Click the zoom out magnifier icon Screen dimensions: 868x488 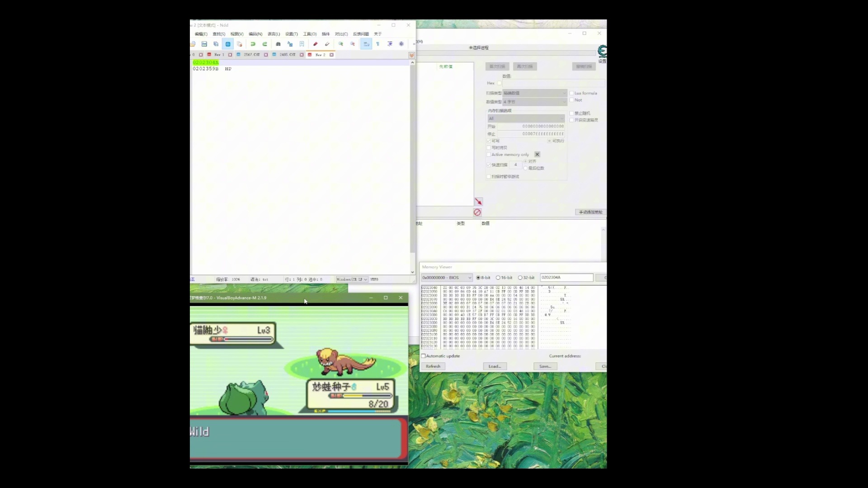coord(353,44)
